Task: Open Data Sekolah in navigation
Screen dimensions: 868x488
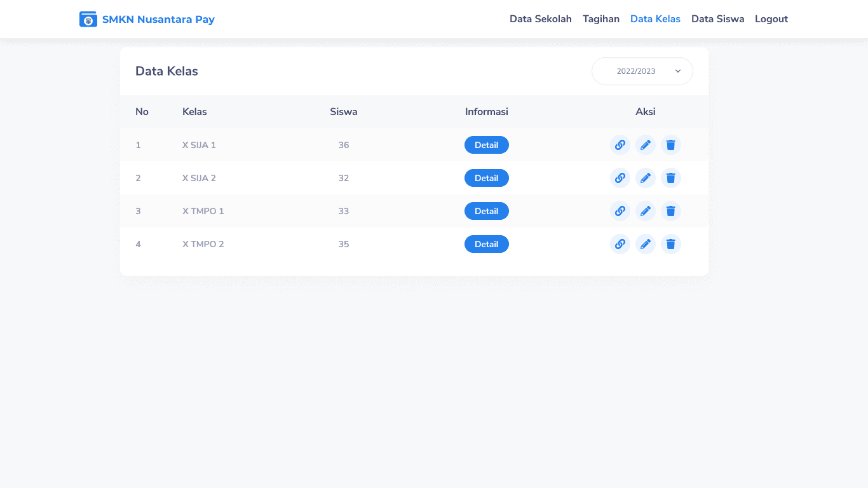Action: [x=541, y=19]
